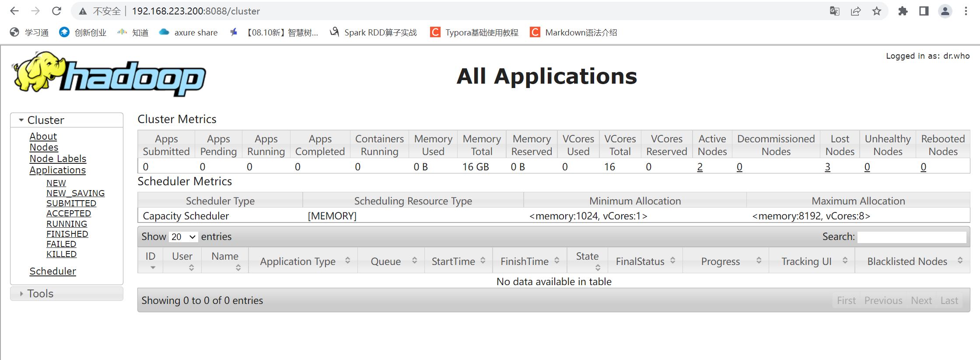Toggle the browser side panel icon
Viewport: 980px width, 360px height.
point(924,11)
